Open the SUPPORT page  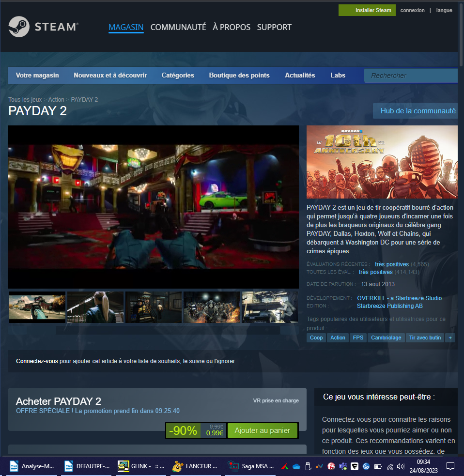click(x=274, y=27)
